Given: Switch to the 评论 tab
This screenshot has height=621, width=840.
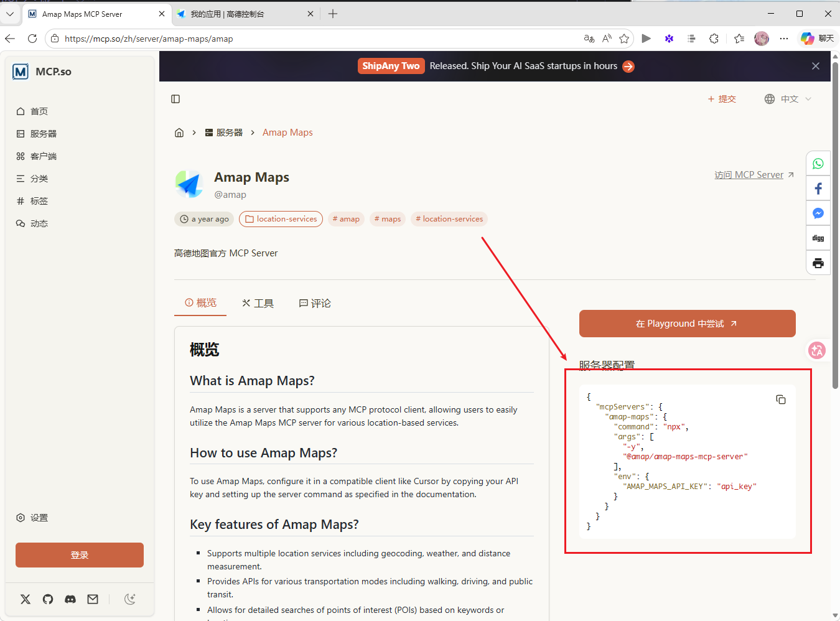Looking at the screenshot, I should pos(315,303).
